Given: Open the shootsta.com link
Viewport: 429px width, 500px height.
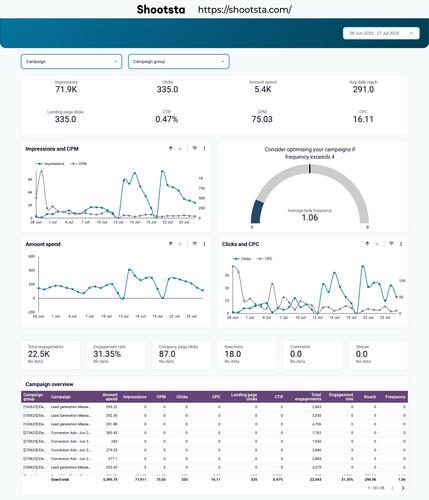Looking at the screenshot, I should [x=245, y=10].
